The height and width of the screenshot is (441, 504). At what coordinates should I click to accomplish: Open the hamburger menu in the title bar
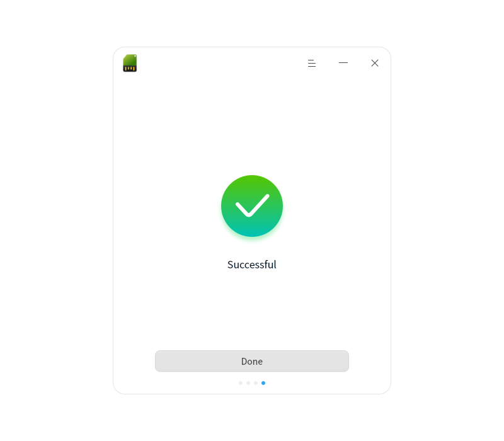312,63
